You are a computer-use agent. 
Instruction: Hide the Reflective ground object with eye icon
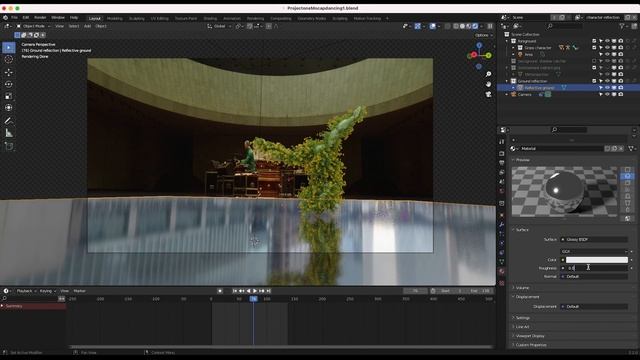[x=607, y=88]
